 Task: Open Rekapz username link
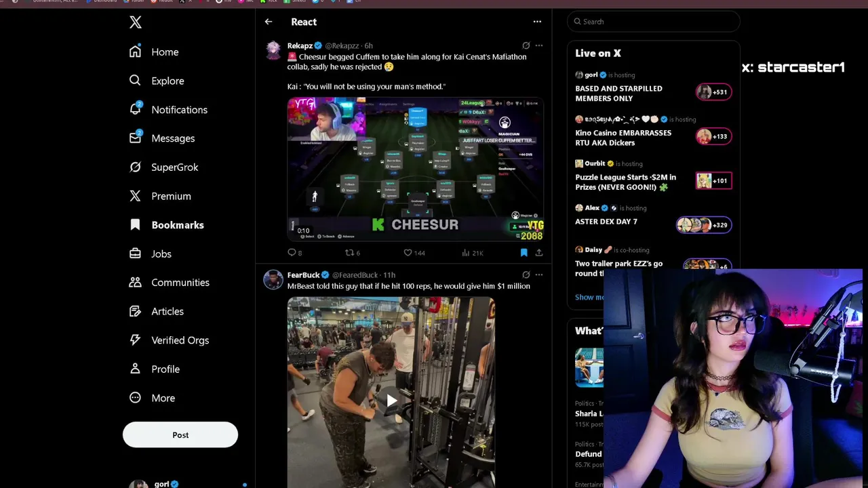click(x=300, y=45)
